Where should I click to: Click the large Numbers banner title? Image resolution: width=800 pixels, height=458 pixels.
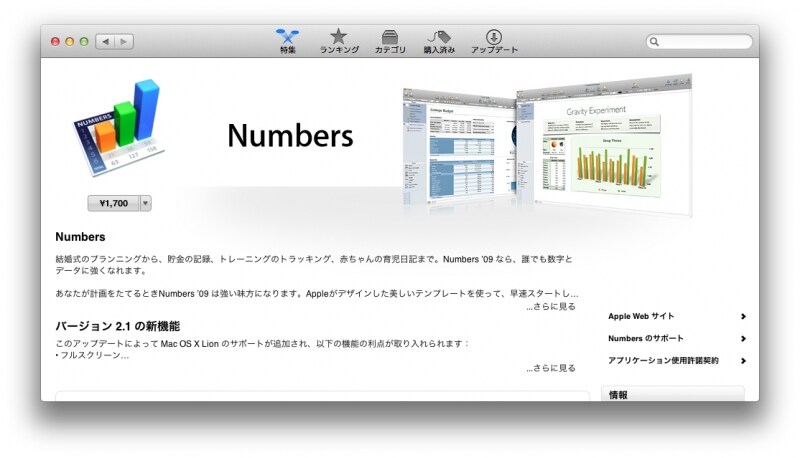[290, 136]
